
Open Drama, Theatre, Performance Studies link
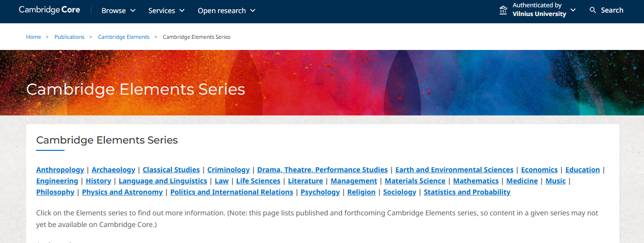click(322, 170)
